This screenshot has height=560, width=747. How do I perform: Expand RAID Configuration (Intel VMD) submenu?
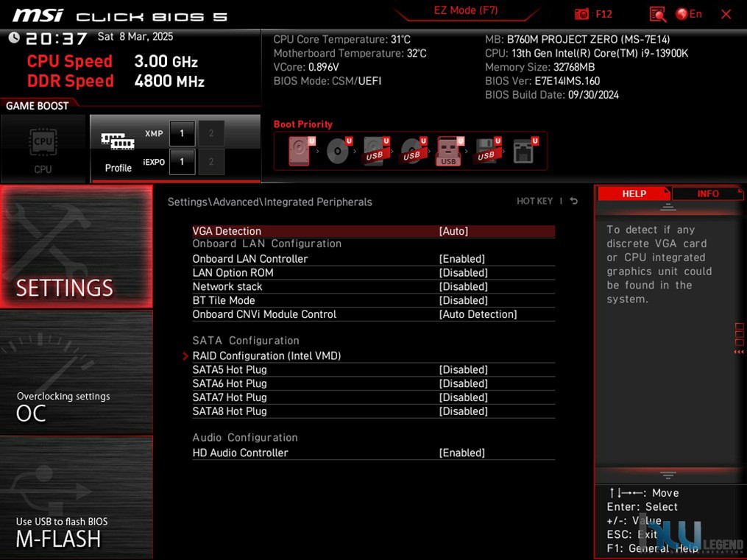(266, 355)
